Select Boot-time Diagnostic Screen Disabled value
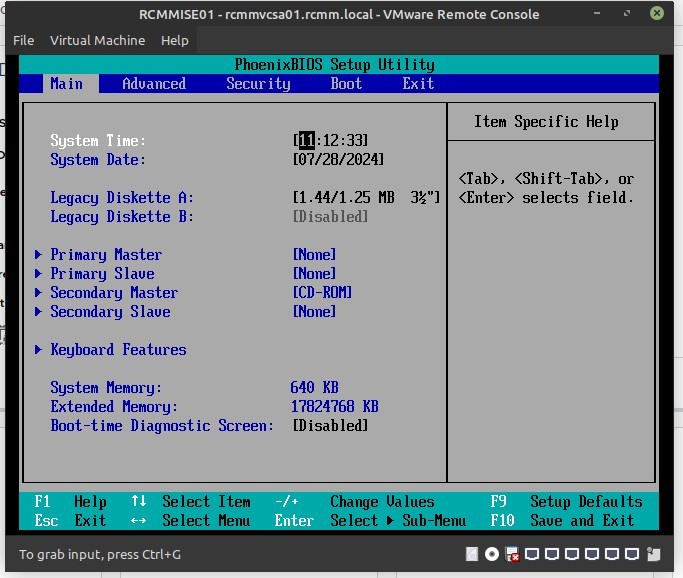 pyautogui.click(x=331, y=426)
